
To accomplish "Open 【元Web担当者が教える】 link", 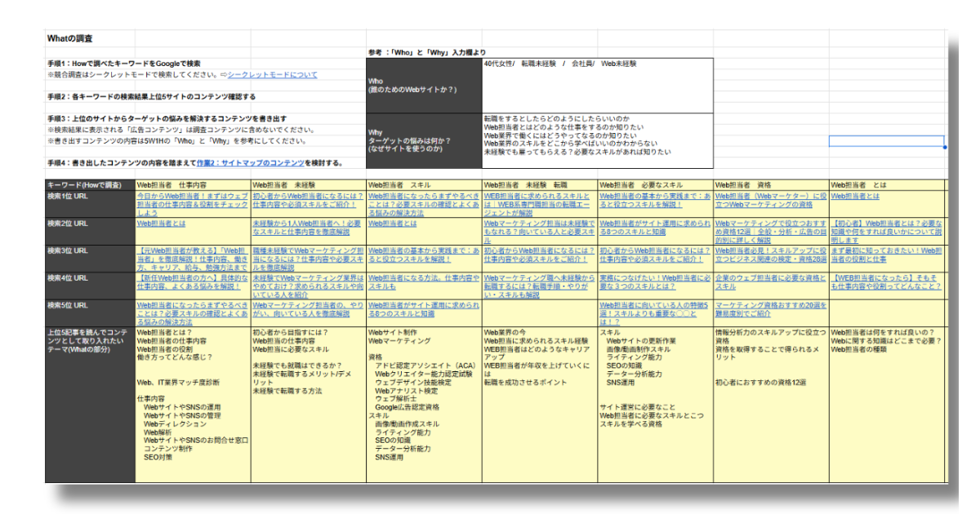I will 193,255.
